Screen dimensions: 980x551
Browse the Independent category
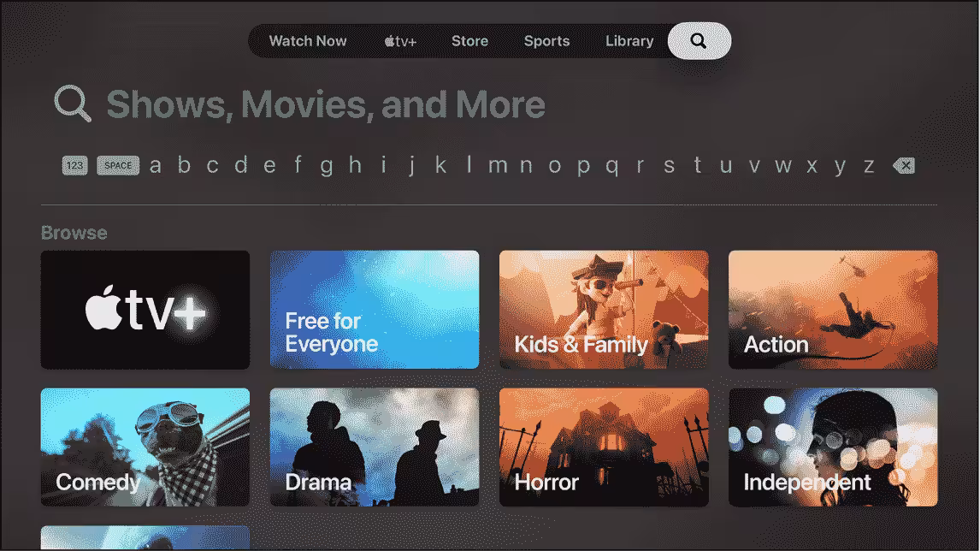coord(833,447)
